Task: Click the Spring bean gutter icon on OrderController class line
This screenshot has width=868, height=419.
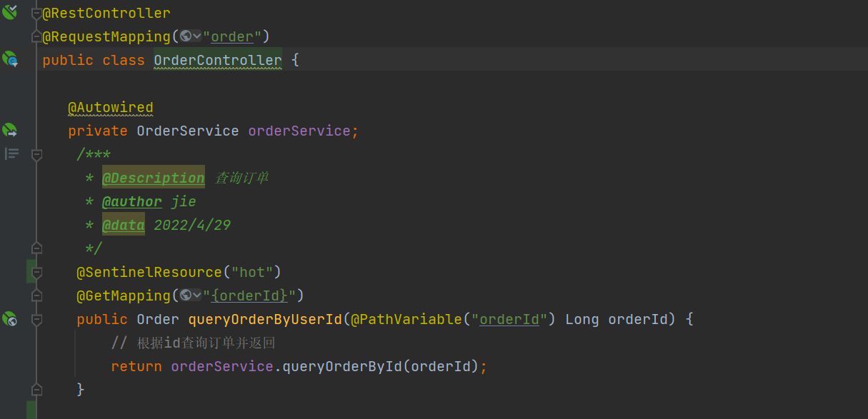Action: 9,59
